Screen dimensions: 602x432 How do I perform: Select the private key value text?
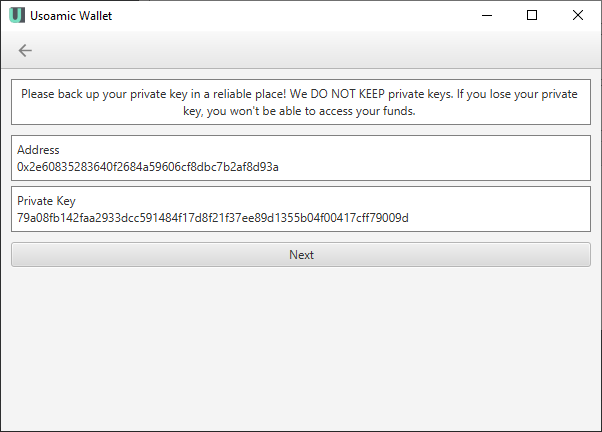pos(213,218)
